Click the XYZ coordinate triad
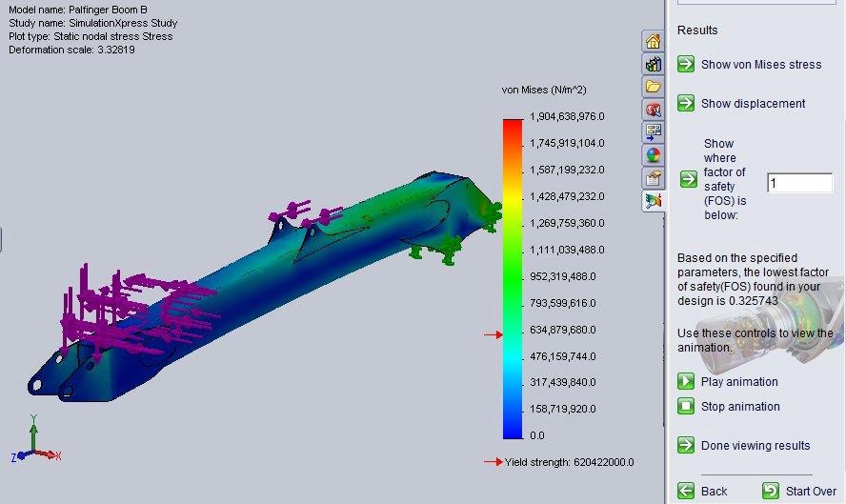 (35, 440)
